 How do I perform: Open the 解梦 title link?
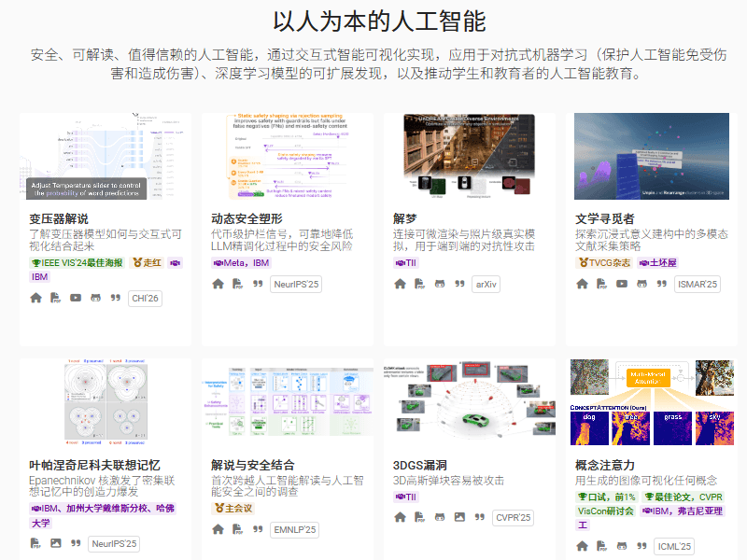[x=405, y=219]
